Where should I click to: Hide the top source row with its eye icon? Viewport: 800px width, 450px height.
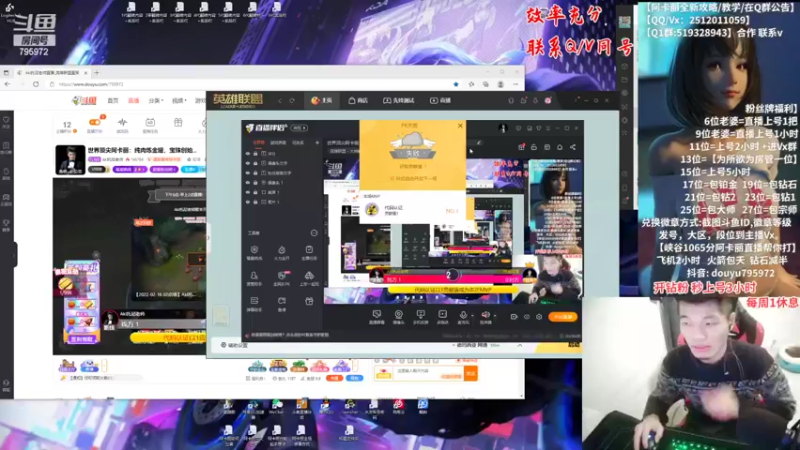tap(248, 154)
